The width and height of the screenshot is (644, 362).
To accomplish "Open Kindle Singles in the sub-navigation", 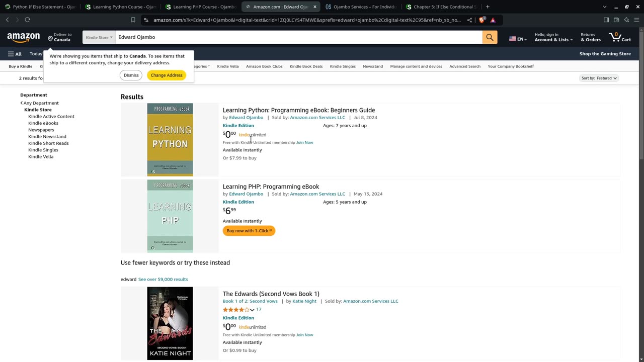I will pos(343,66).
